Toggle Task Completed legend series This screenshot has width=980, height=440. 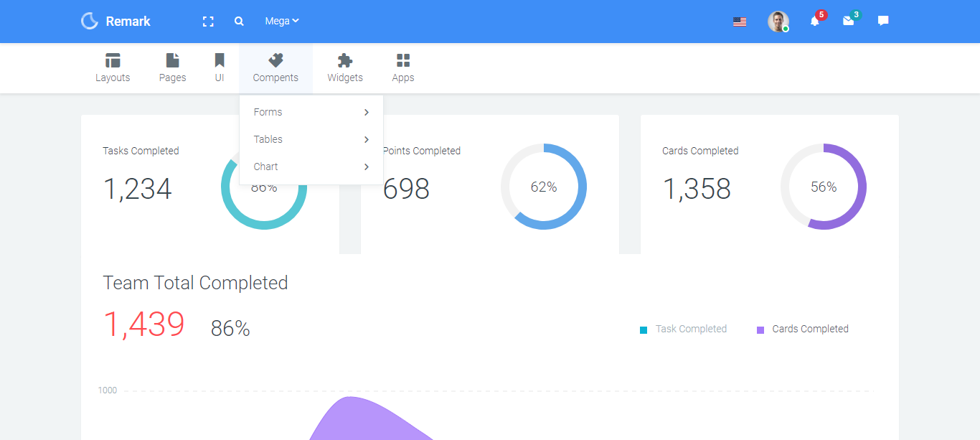[684, 329]
